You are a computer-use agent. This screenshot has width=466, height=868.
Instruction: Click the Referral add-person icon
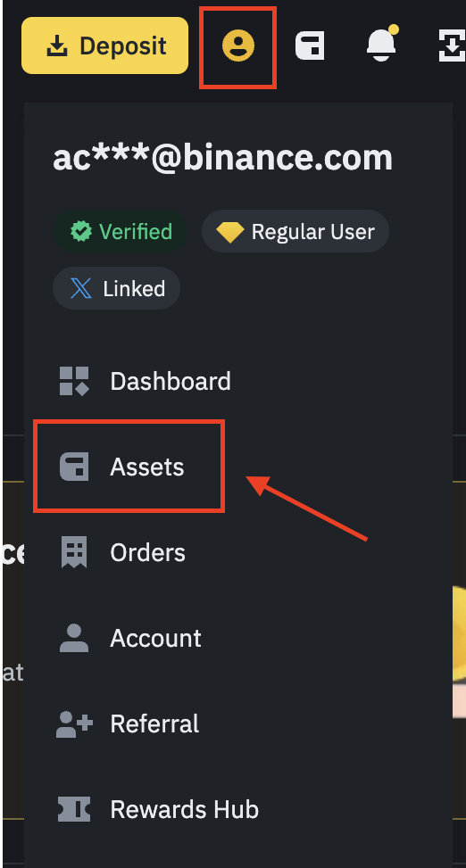[x=74, y=723]
